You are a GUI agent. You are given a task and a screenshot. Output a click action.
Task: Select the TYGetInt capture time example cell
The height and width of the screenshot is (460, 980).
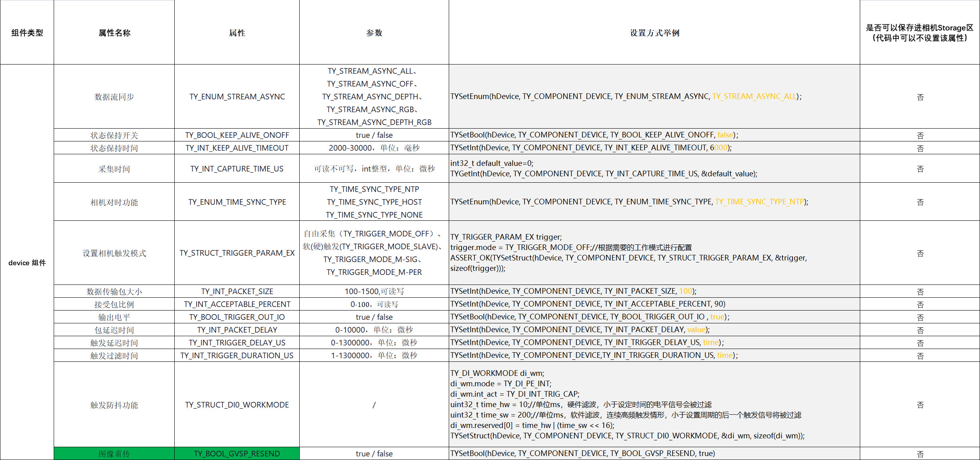tap(654, 168)
